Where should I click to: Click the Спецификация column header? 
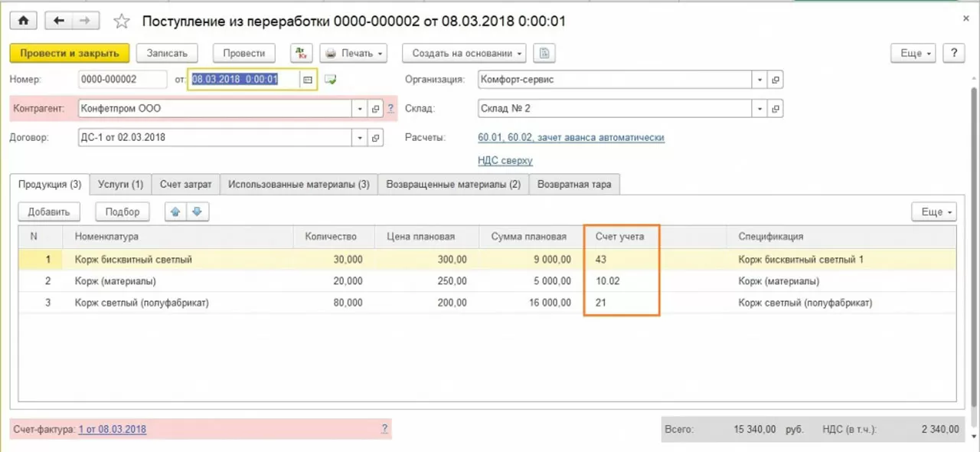[841, 237]
